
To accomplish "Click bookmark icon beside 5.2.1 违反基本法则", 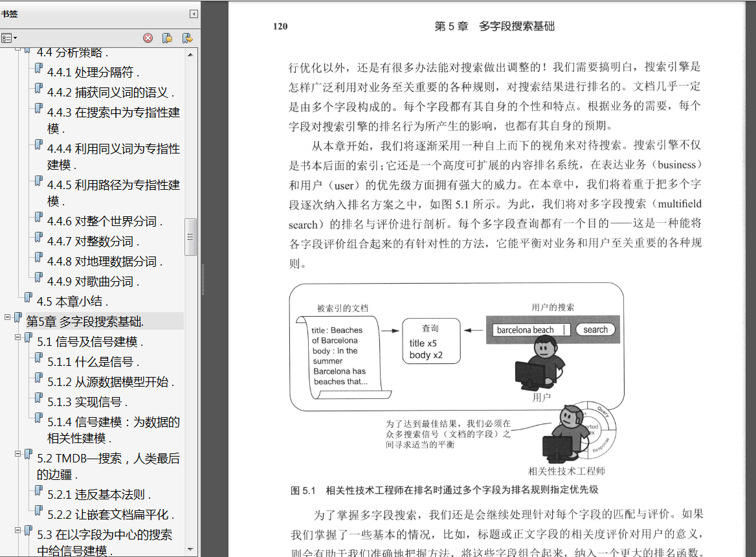I will point(39,491).
